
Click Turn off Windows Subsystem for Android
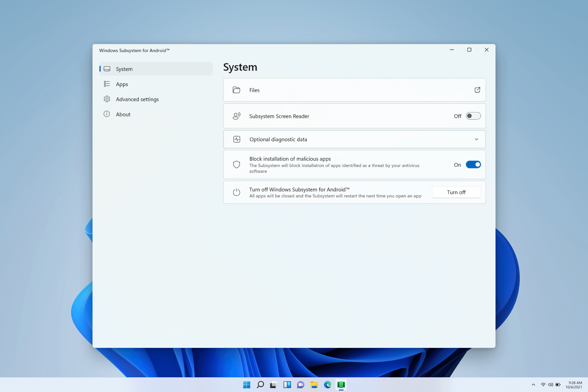pyautogui.click(x=456, y=192)
